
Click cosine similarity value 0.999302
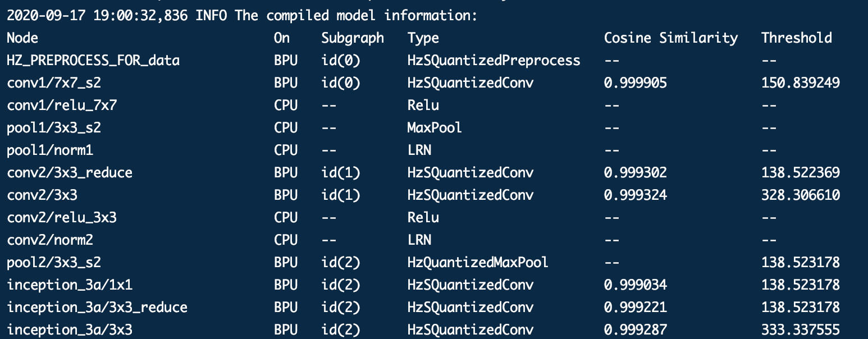(x=636, y=173)
